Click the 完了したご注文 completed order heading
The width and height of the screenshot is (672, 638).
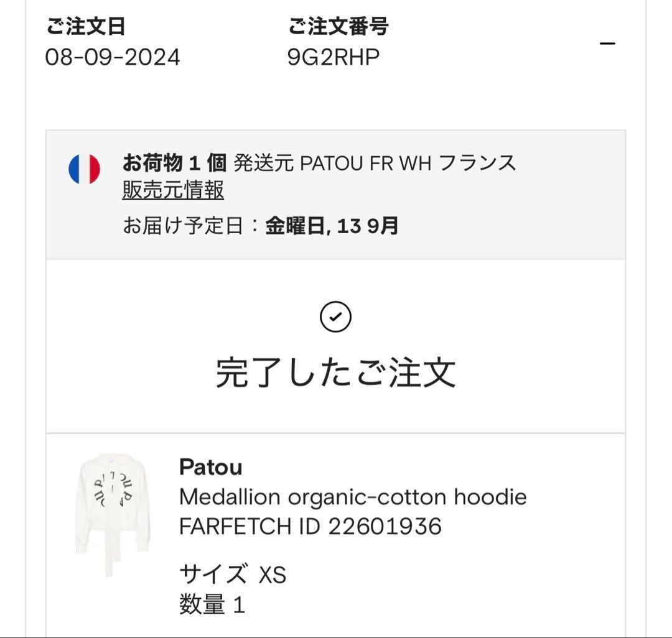pos(336,371)
